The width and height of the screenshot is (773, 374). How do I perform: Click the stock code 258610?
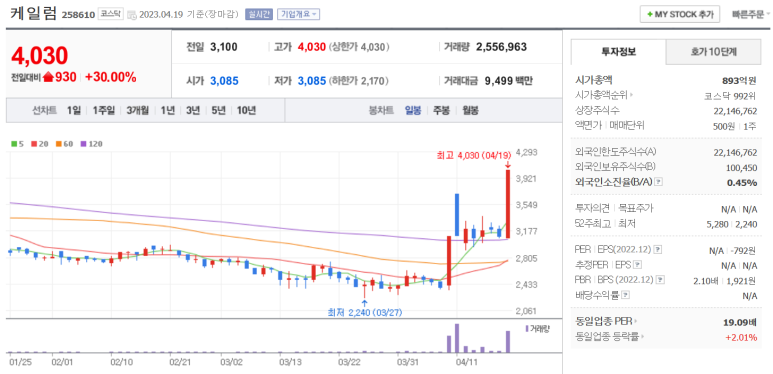click(x=78, y=15)
